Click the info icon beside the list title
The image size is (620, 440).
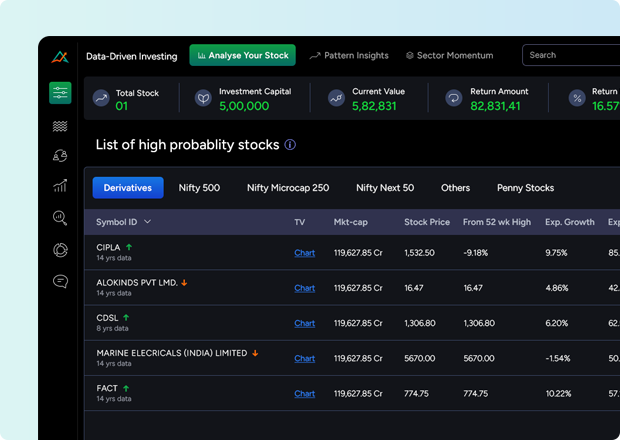290,145
